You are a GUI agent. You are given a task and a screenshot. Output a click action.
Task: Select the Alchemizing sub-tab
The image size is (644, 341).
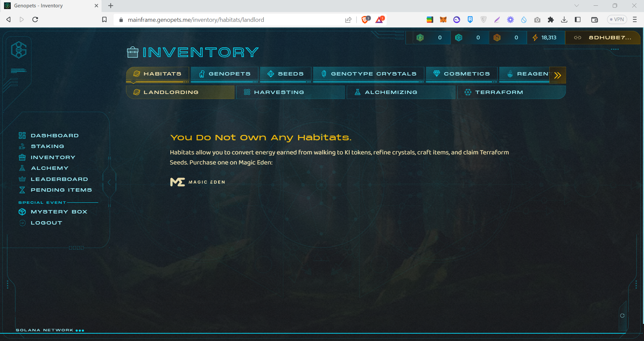401,92
